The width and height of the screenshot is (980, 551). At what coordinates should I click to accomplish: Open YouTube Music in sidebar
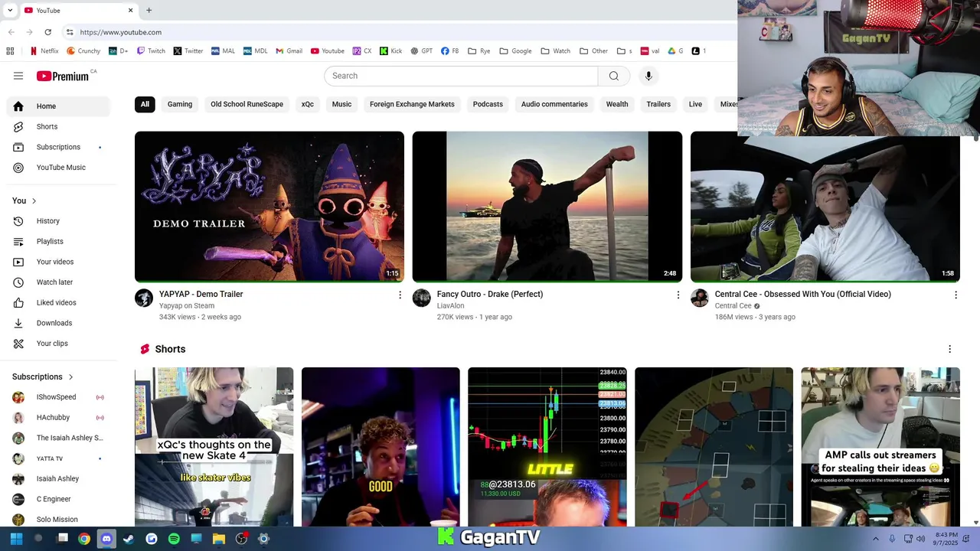(58, 168)
